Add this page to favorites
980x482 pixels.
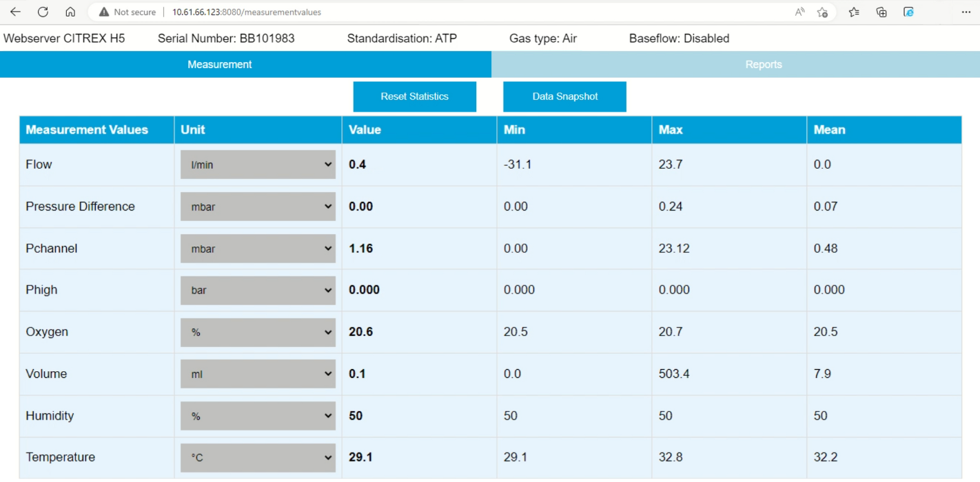[x=822, y=12]
